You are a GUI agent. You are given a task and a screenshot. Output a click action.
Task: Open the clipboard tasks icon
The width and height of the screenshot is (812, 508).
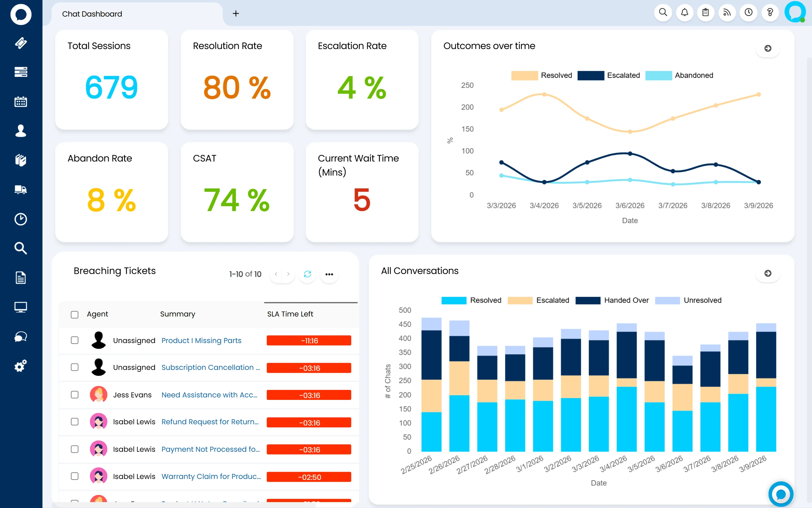coord(706,13)
